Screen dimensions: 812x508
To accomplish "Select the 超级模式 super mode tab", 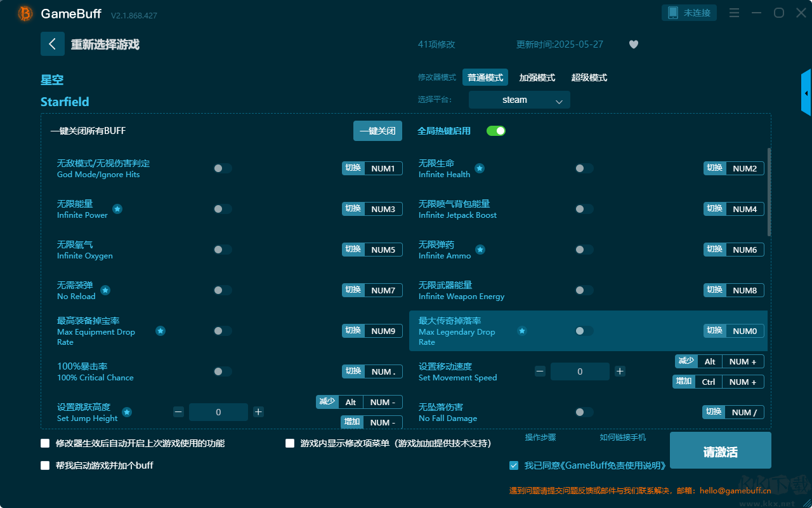I will pyautogui.click(x=589, y=77).
